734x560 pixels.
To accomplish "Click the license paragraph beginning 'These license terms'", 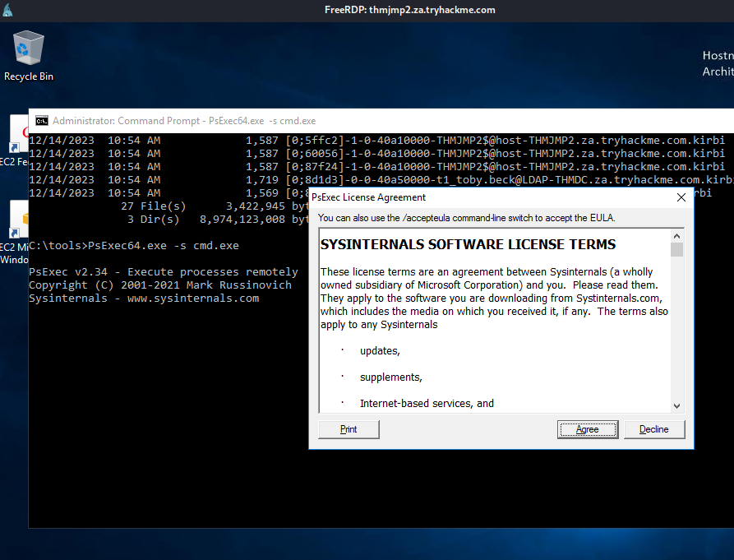I will tap(494, 299).
